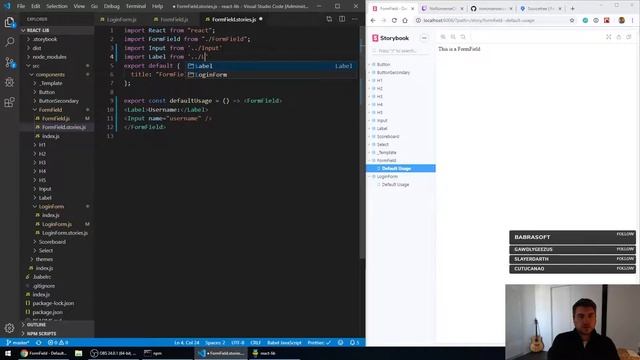Click the Prettier status bar item
Screen dimensions: 640x360
(x=319, y=342)
